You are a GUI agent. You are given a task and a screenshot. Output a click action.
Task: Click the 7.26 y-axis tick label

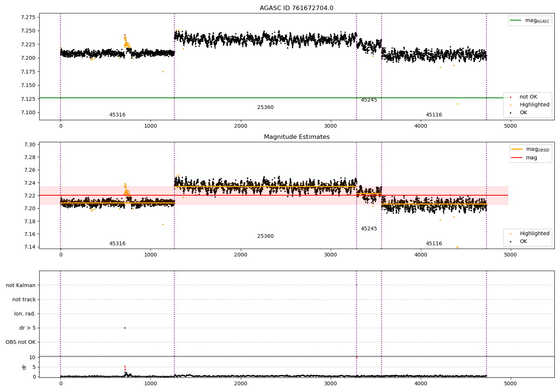29,170
